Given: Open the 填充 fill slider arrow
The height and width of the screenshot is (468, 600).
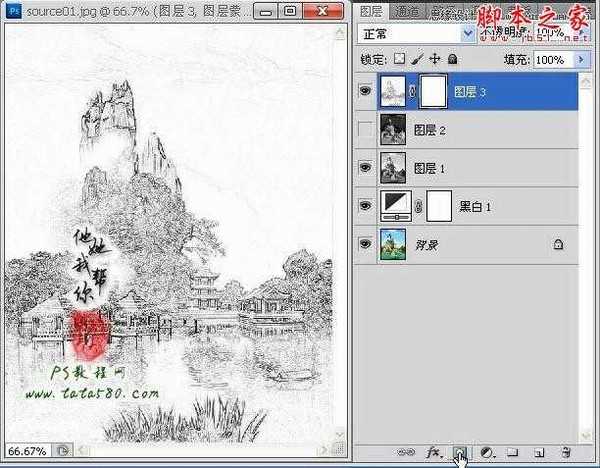Looking at the screenshot, I should pos(581,59).
